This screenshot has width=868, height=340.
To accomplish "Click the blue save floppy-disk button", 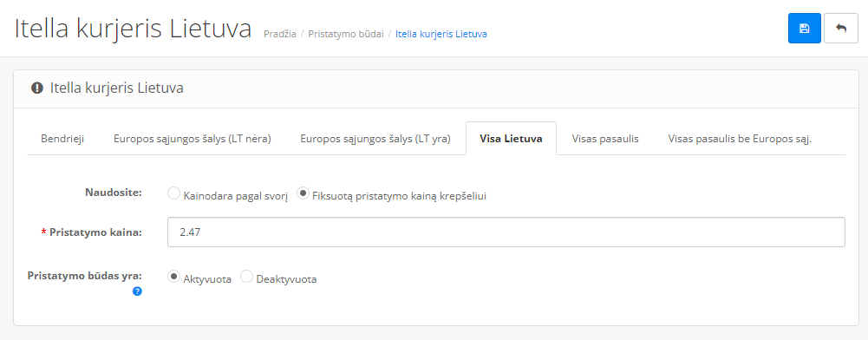I will coord(805,29).
